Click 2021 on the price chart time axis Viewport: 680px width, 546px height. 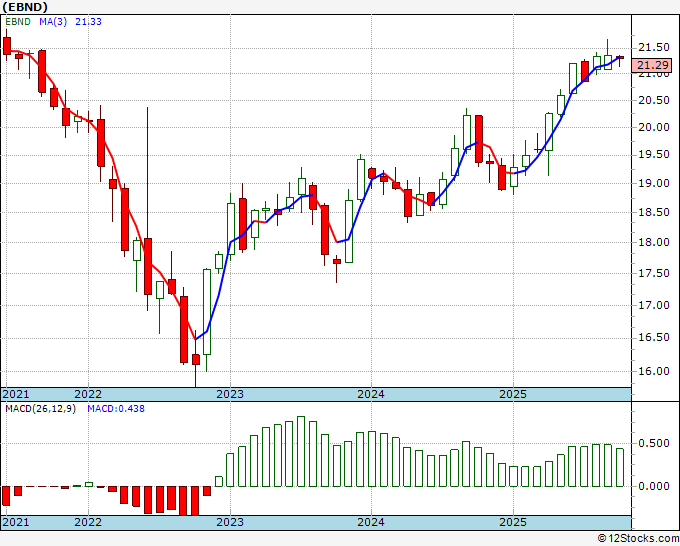pyautogui.click(x=16, y=394)
